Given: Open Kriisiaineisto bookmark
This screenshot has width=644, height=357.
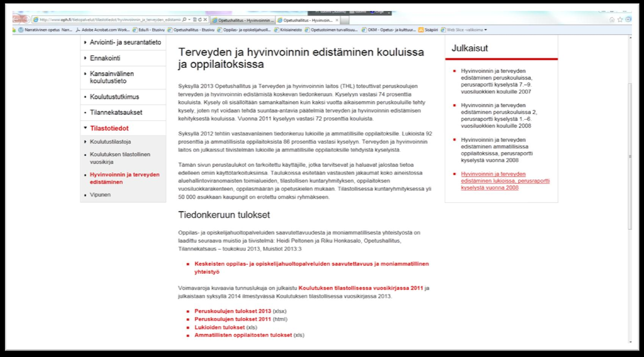Looking at the screenshot, I should (x=288, y=30).
